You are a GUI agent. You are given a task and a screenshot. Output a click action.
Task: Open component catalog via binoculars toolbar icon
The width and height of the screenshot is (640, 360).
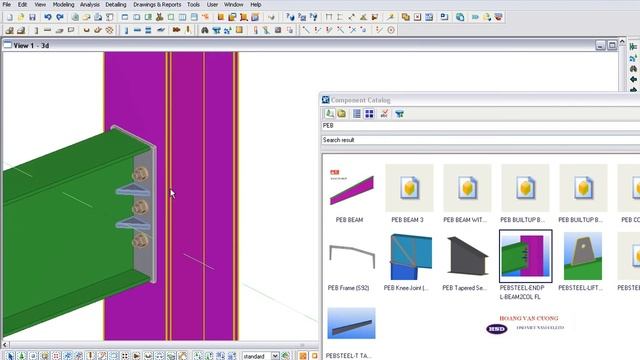click(x=205, y=30)
